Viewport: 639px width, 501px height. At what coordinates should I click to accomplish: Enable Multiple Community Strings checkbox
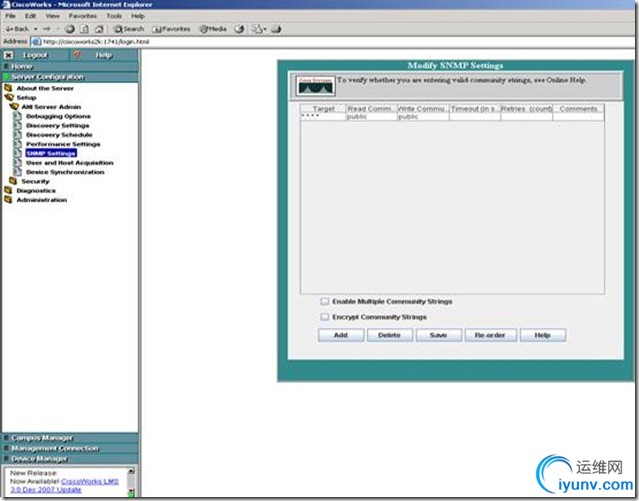(324, 301)
